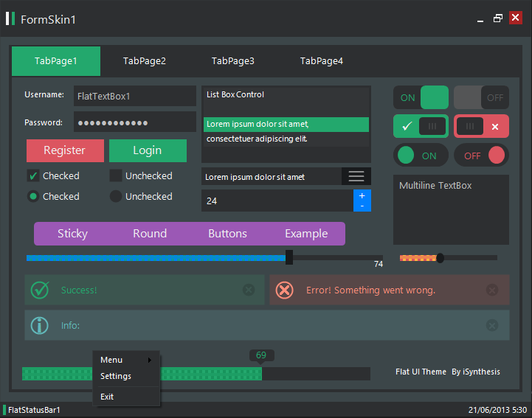Dismiss the Success alert with its close icon

click(x=249, y=290)
